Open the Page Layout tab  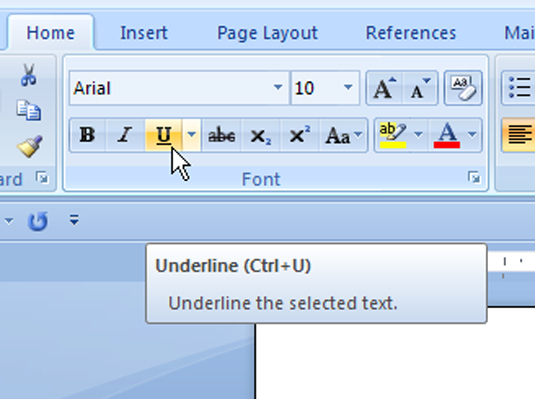268,33
